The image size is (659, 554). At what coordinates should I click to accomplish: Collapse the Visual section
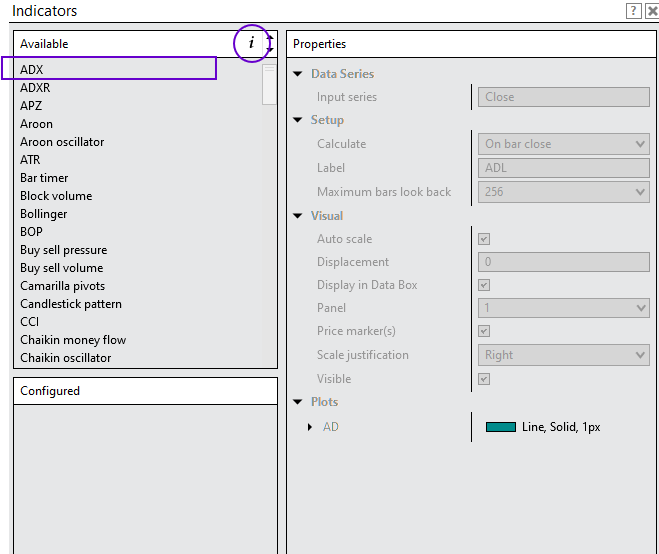pos(298,216)
